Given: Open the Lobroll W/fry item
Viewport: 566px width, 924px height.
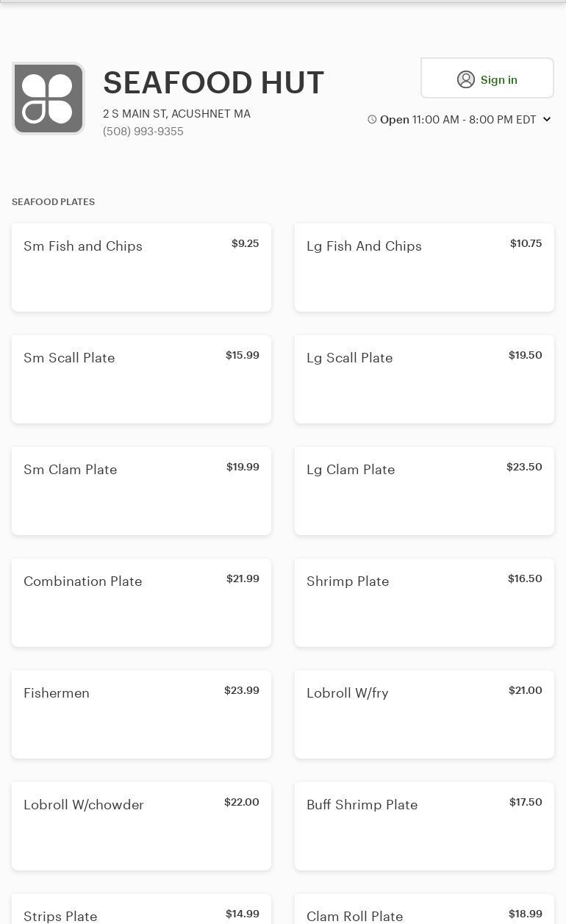Looking at the screenshot, I should pyautogui.click(x=424, y=715).
